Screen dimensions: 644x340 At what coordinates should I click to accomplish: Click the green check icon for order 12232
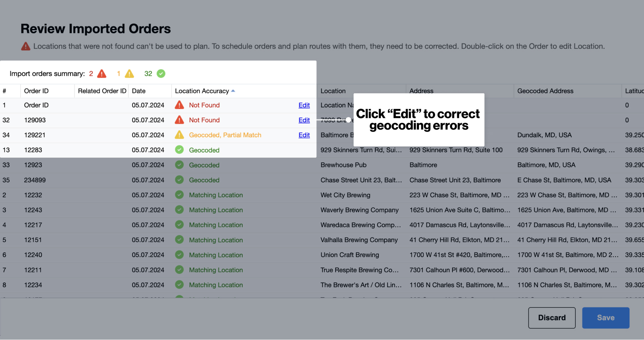(180, 195)
